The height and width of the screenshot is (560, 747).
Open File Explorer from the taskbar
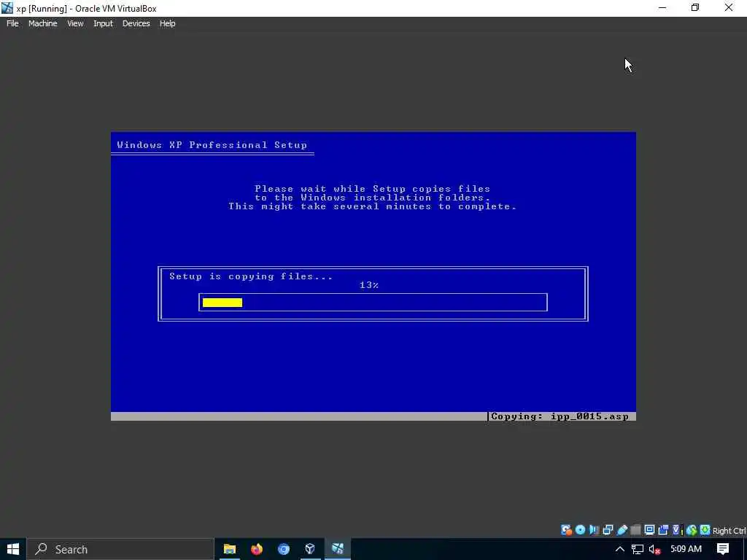230,549
